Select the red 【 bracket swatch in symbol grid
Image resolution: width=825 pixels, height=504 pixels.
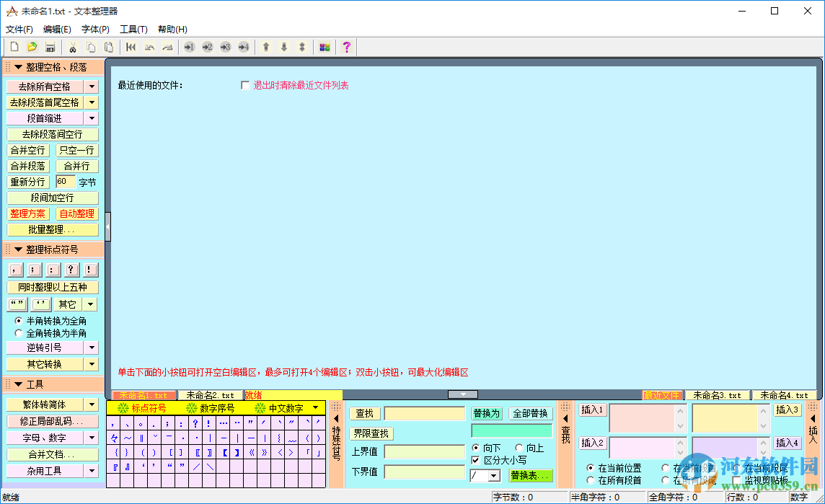pos(225,453)
